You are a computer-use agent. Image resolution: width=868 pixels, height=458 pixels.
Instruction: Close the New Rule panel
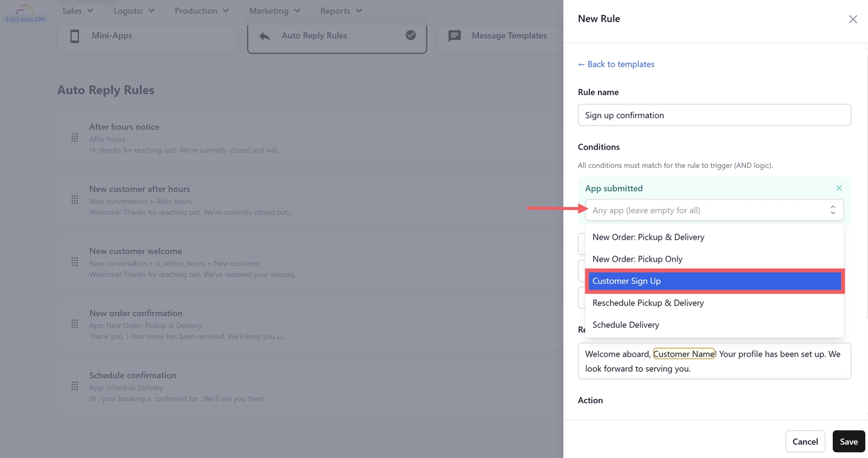[x=853, y=20]
